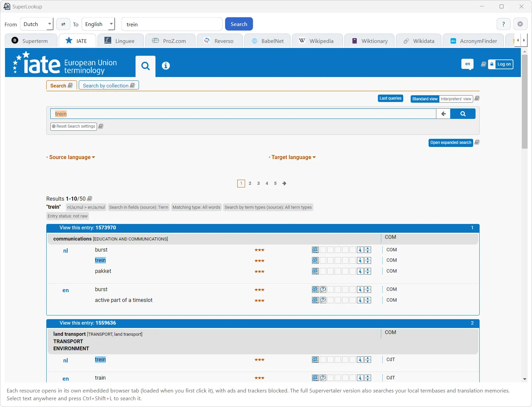This screenshot has width=532, height=407.
Task: Open IATE interface language en selector
Action: [467, 64]
